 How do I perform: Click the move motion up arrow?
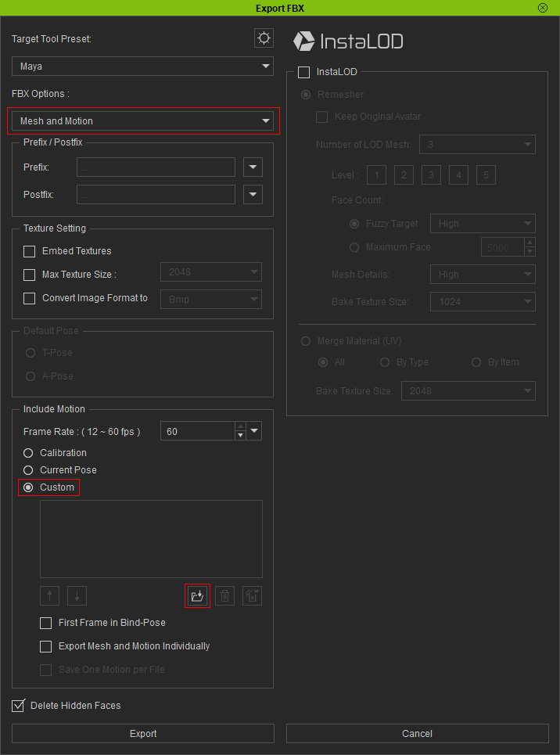tap(49, 596)
